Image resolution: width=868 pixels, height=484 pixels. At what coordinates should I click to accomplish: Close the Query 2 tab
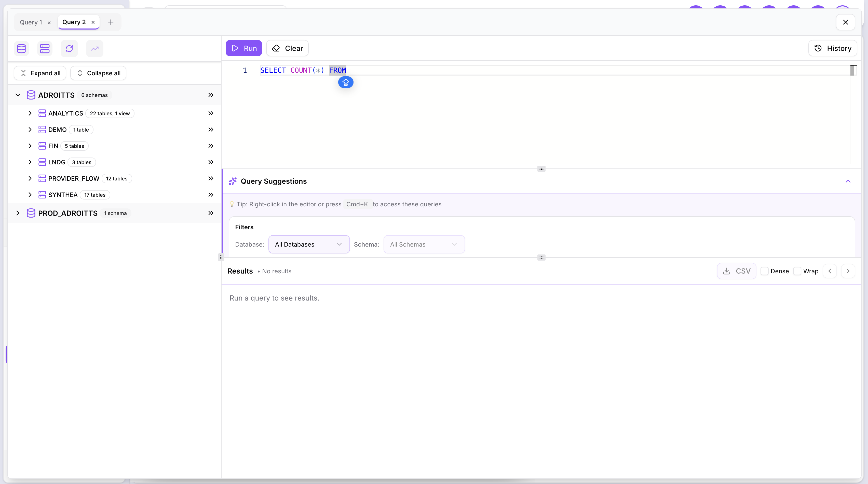click(x=93, y=23)
